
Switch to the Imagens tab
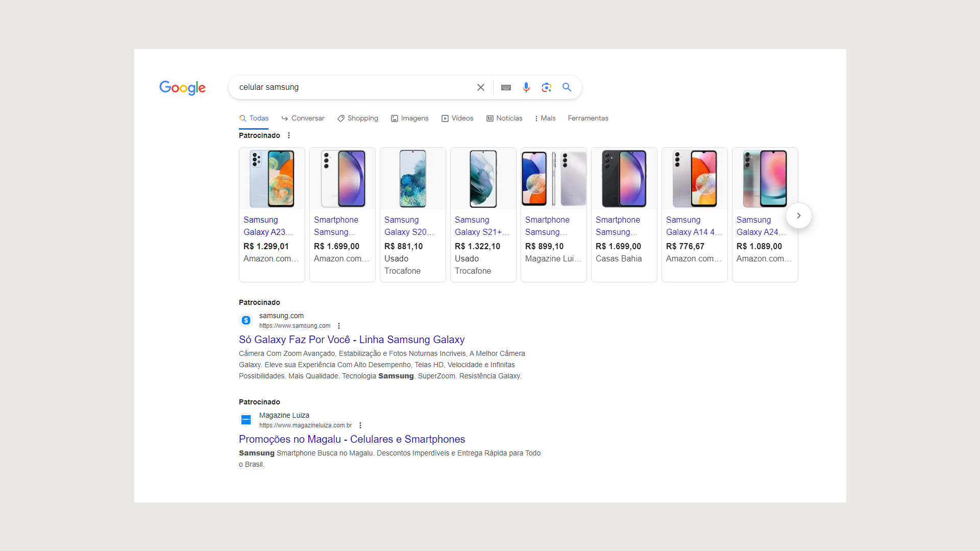(x=410, y=118)
